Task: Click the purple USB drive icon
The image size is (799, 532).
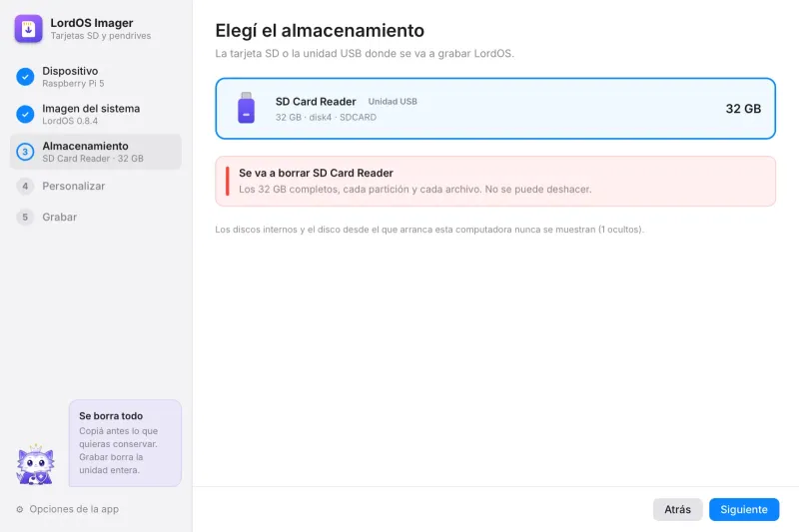Action: point(246,108)
